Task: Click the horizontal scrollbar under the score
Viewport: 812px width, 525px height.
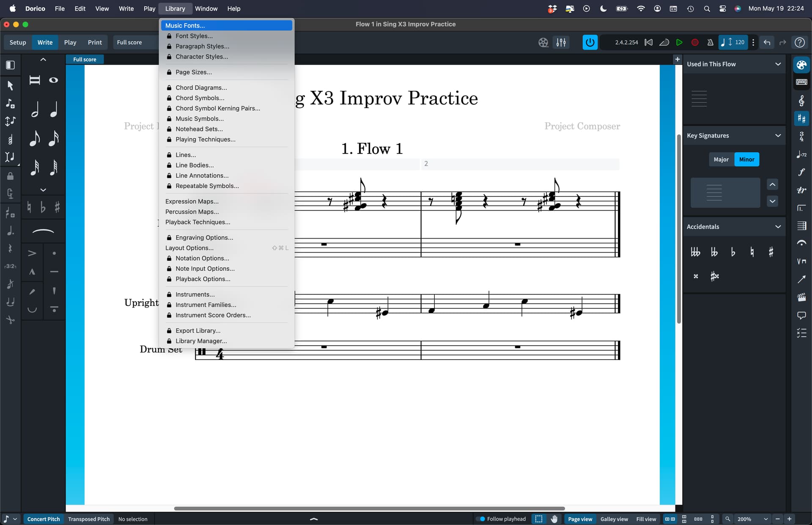Action: [369, 509]
